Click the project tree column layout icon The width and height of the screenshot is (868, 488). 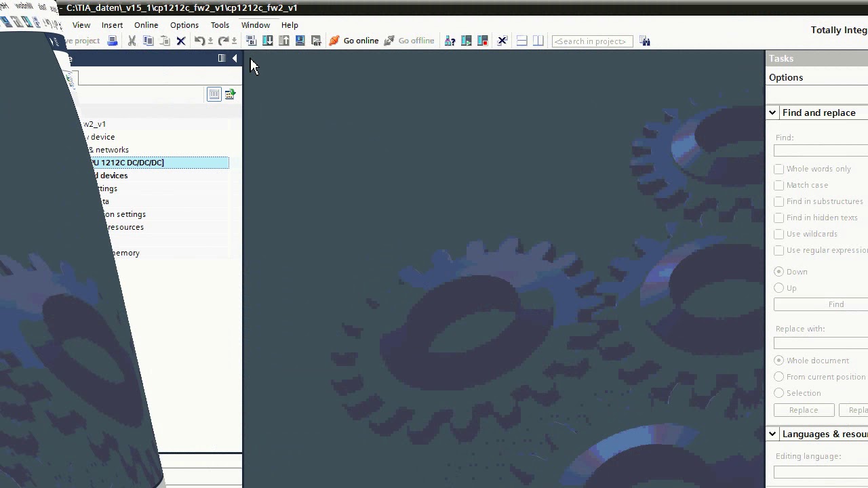pos(222,58)
